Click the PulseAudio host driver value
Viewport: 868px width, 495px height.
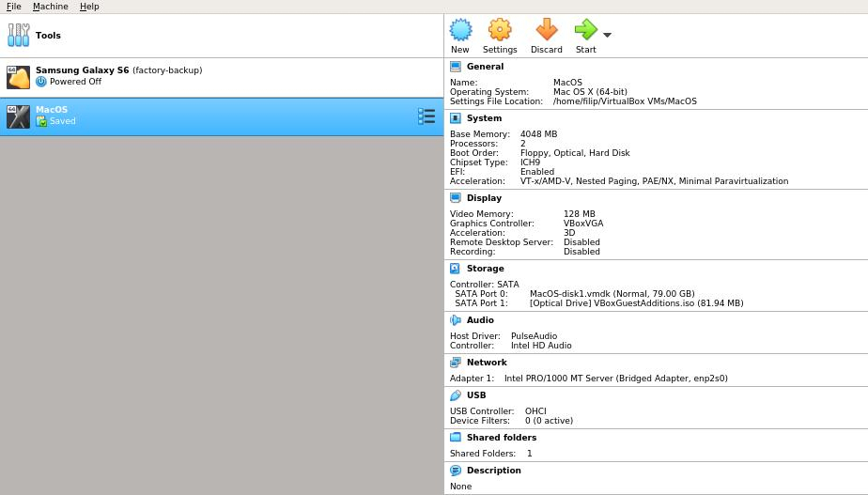pos(534,336)
